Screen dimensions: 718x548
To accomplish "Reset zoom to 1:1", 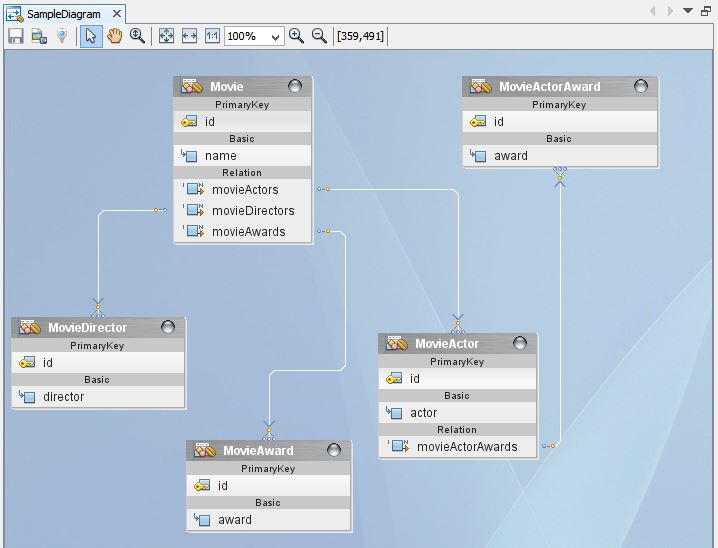I will [212, 36].
